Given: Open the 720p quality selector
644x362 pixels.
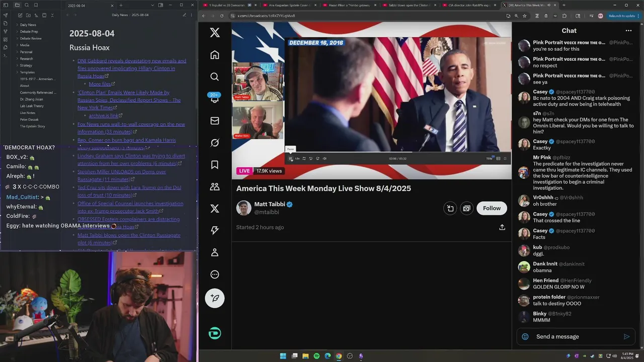Looking at the screenshot, I should [489, 158].
